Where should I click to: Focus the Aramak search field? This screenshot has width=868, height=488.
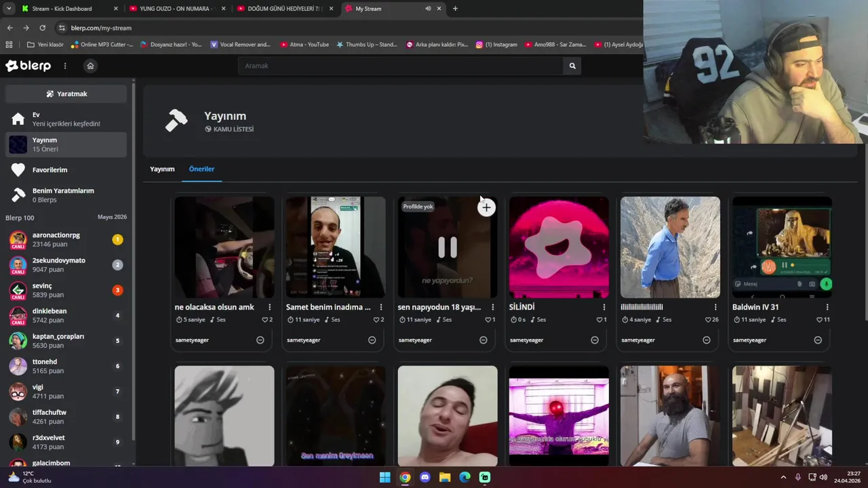coord(400,66)
